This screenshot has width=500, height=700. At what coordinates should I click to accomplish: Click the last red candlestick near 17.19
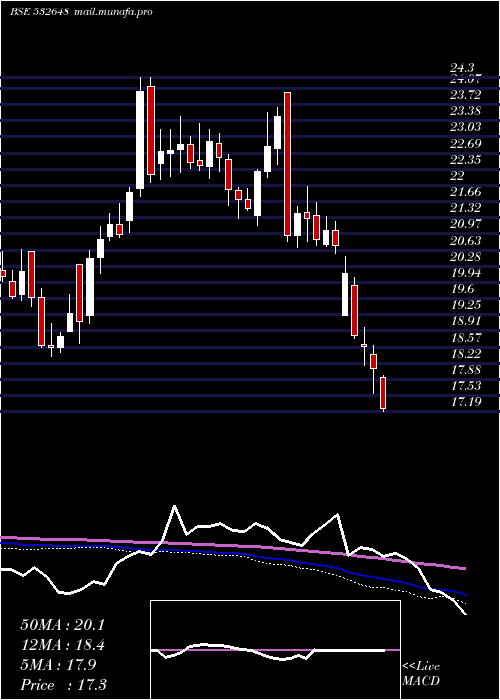click(383, 393)
